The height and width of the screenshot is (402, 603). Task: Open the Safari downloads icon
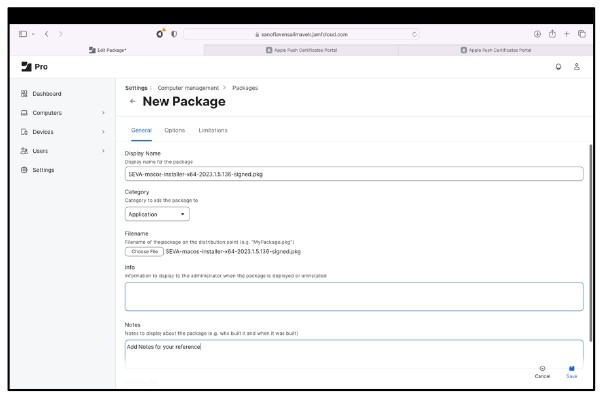pyautogui.click(x=537, y=34)
